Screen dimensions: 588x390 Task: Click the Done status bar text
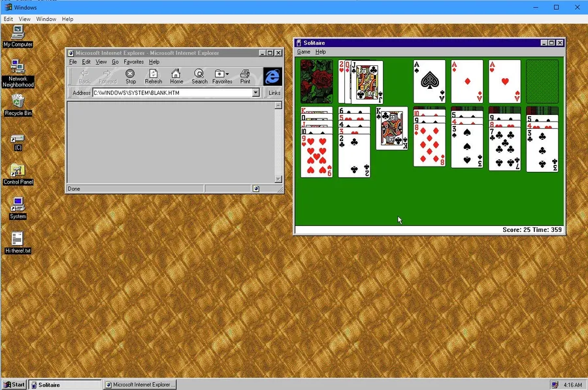[x=74, y=189]
